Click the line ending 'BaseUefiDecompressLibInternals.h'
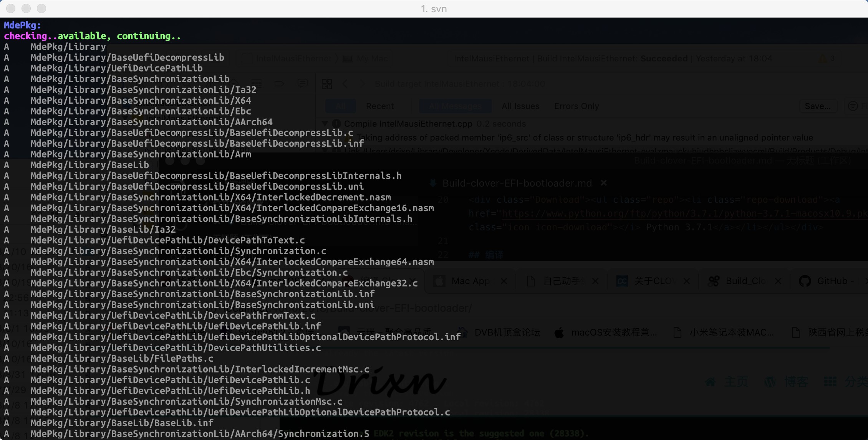This screenshot has width=868, height=440. pyautogui.click(x=216, y=176)
